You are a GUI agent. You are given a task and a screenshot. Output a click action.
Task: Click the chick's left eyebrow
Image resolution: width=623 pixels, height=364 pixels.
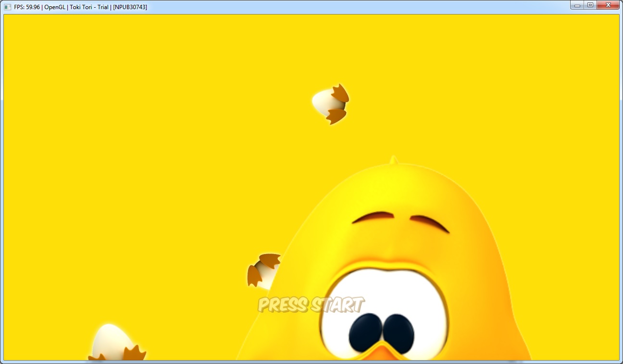click(373, 217)
